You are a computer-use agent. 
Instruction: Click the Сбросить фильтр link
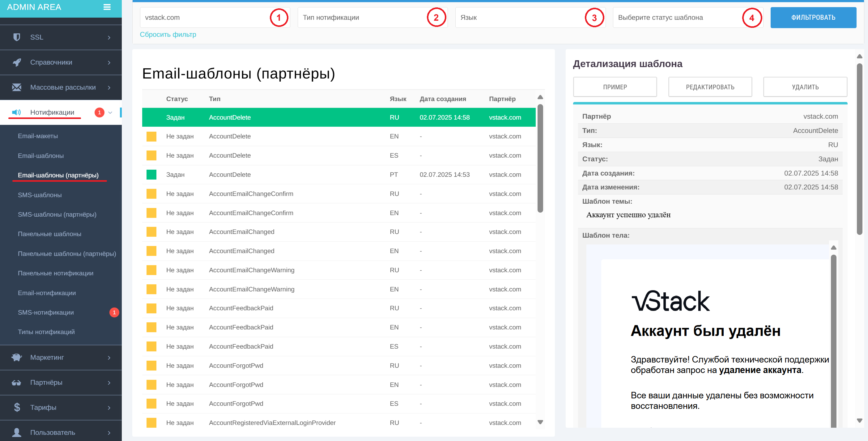tap(168, 34)
